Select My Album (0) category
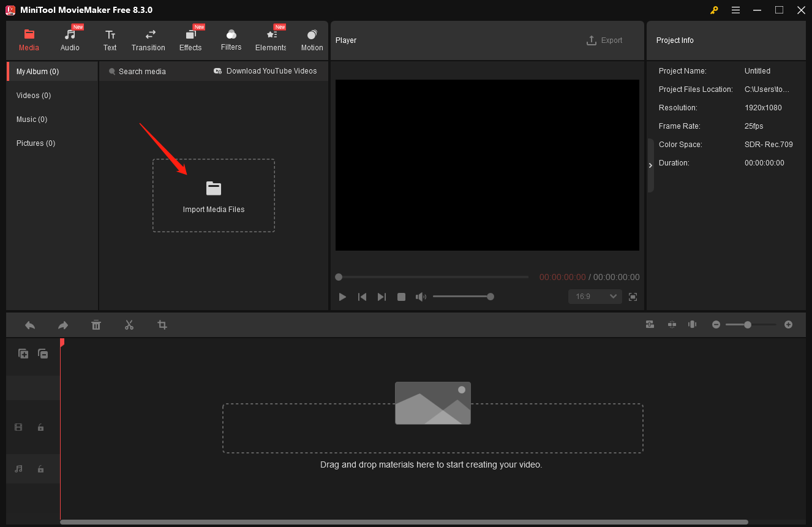 tap(52, 71)
